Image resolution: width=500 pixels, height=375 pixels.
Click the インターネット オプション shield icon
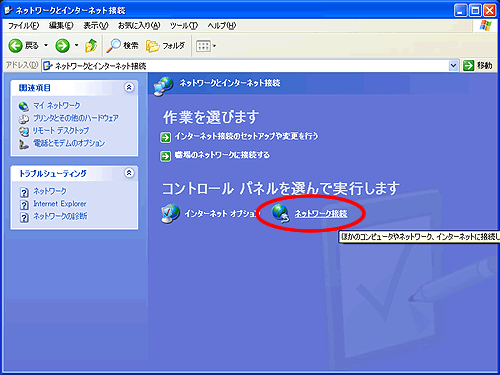170,213
